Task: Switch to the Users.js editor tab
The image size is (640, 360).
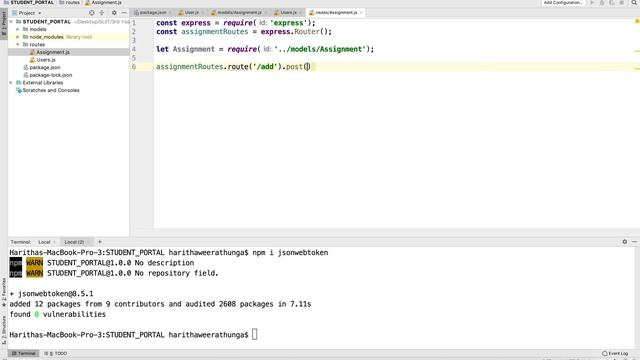Action: 288,13
